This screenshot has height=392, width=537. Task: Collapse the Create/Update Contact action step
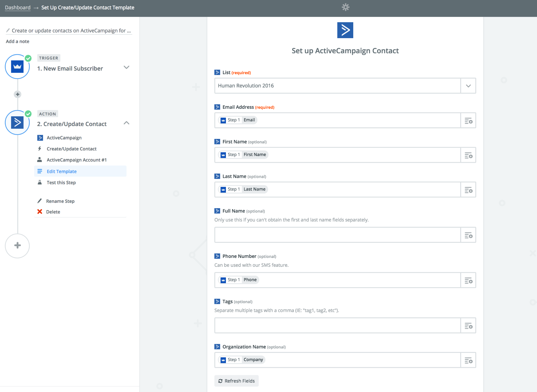point(126,123)
